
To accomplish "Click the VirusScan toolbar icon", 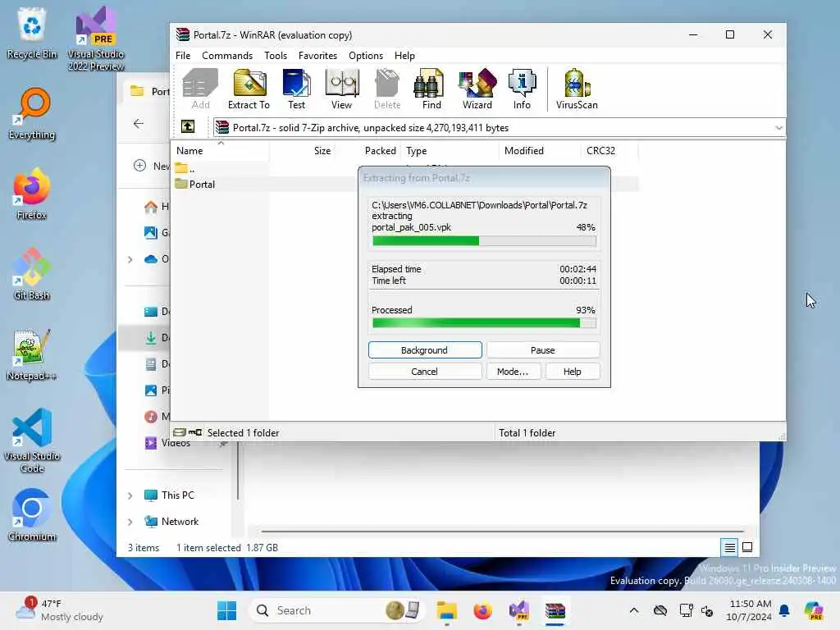I will pos(577,89).
